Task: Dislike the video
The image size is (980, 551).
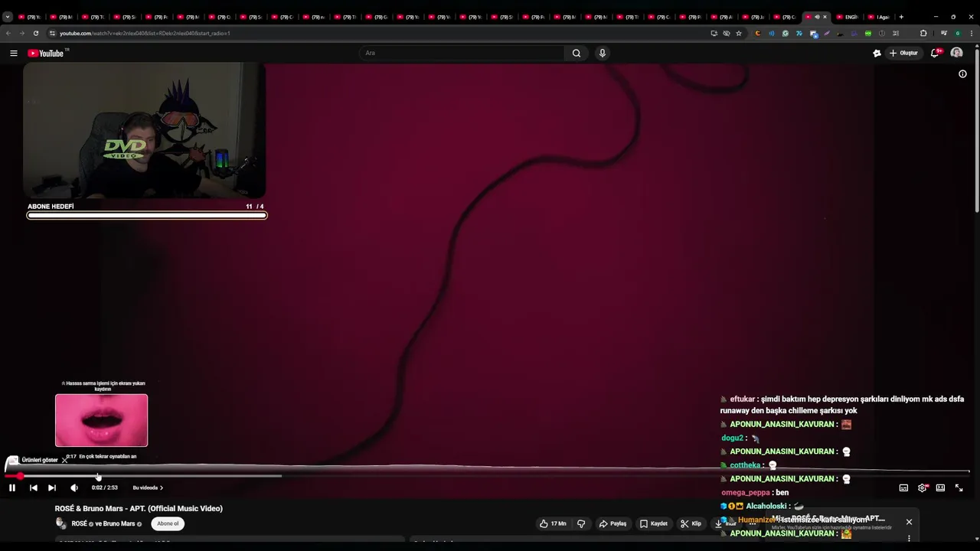Action: coord(581,523)
